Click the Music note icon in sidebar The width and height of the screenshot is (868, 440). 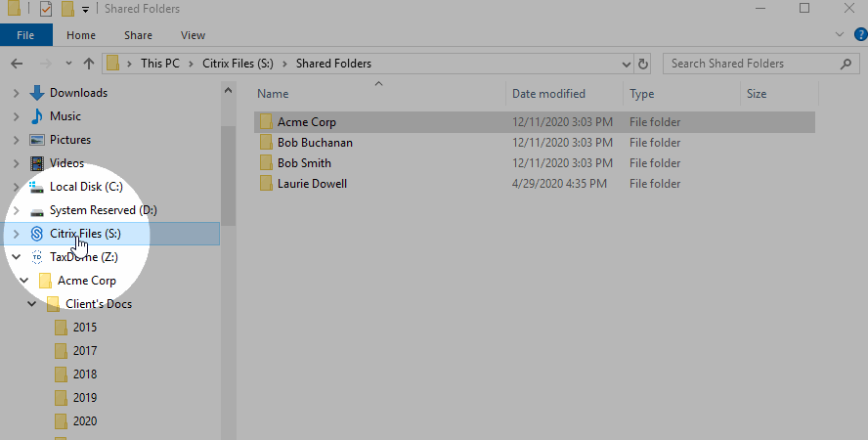pos(37,116)
